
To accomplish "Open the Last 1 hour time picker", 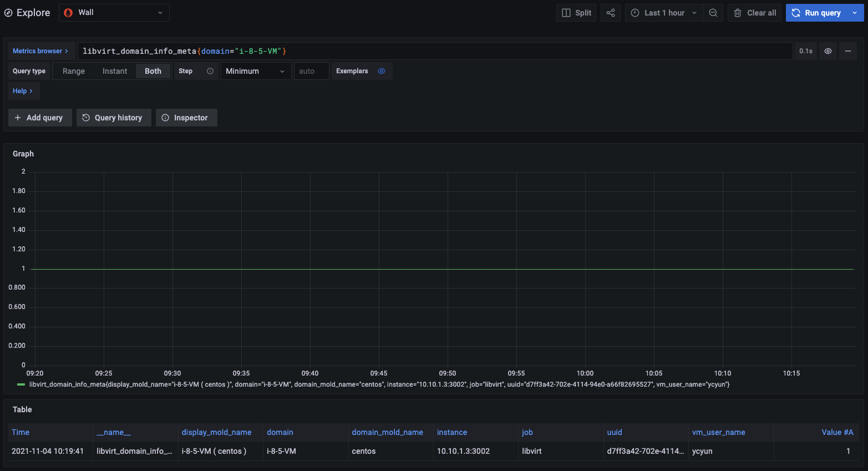I will tap(664, 13).
